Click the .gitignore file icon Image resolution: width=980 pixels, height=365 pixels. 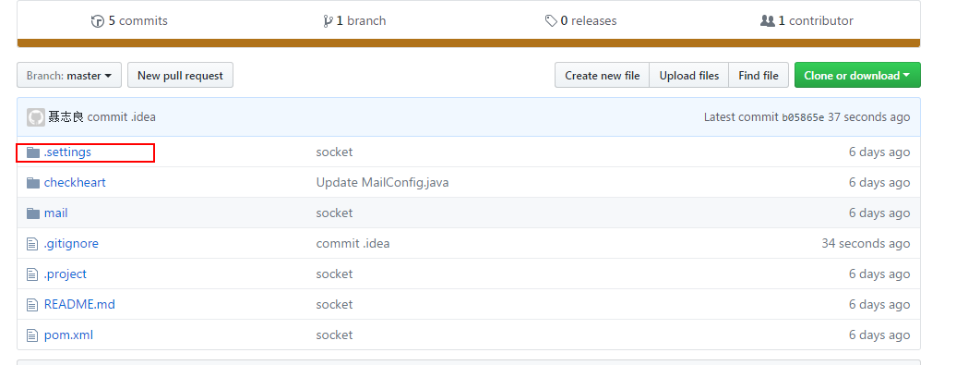32,244
